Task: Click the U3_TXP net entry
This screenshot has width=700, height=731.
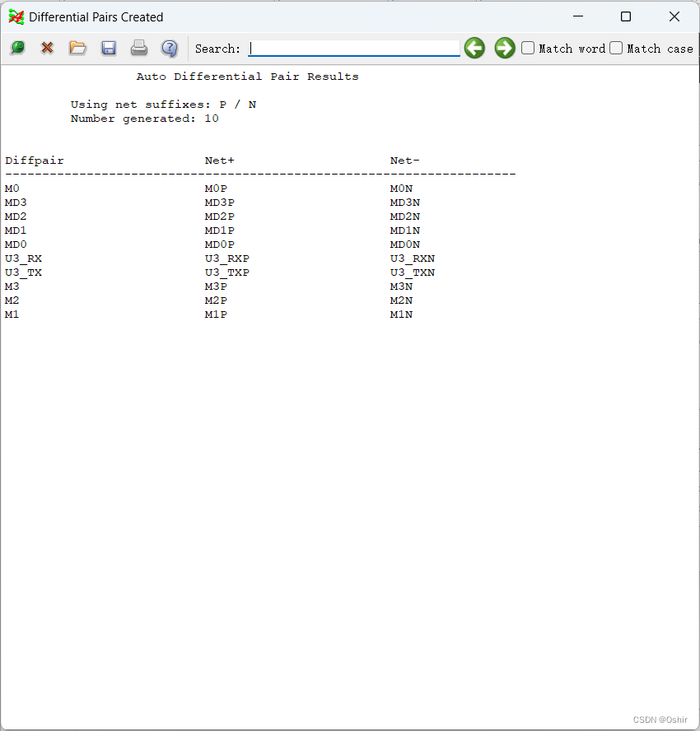Action: click(x=226, y=272)
